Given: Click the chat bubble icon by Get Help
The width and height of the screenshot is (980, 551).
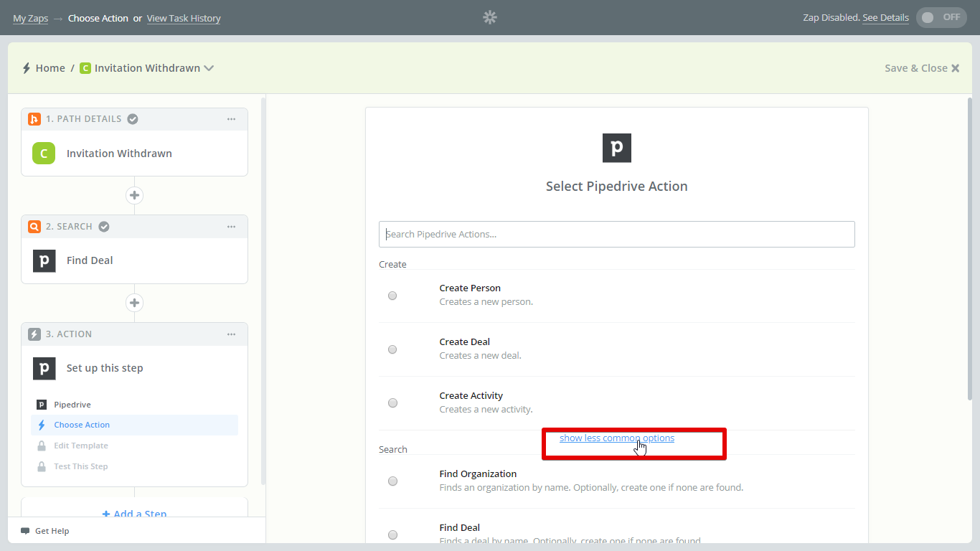Looking at the screenshot, I should [x=25, y=531].
